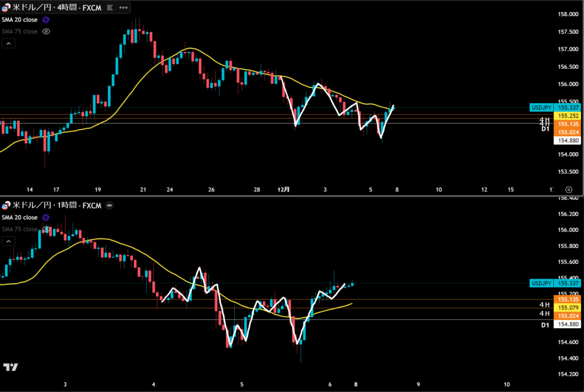
Task: Click the TradingView logo at bottom left
Action: tap(10, 367)
